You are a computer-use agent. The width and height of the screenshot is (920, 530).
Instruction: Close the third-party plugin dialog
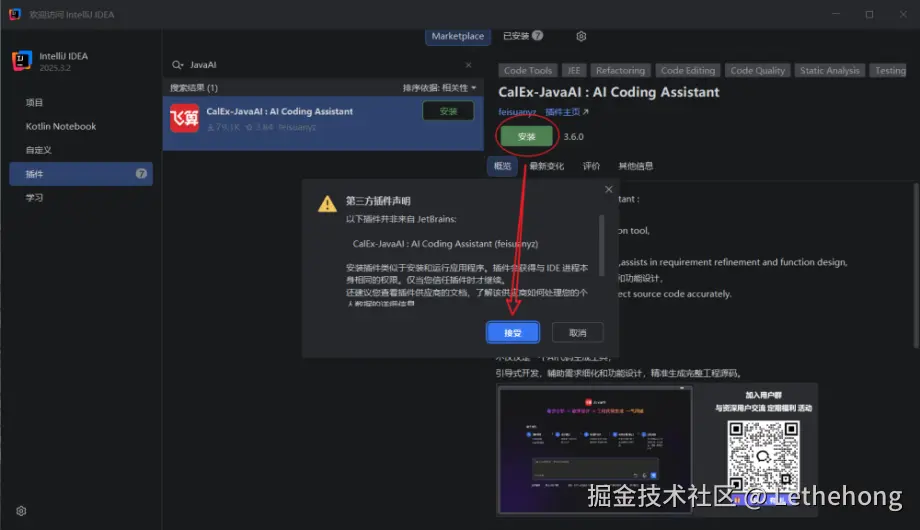pyautogui.click(x=608, y=189)
